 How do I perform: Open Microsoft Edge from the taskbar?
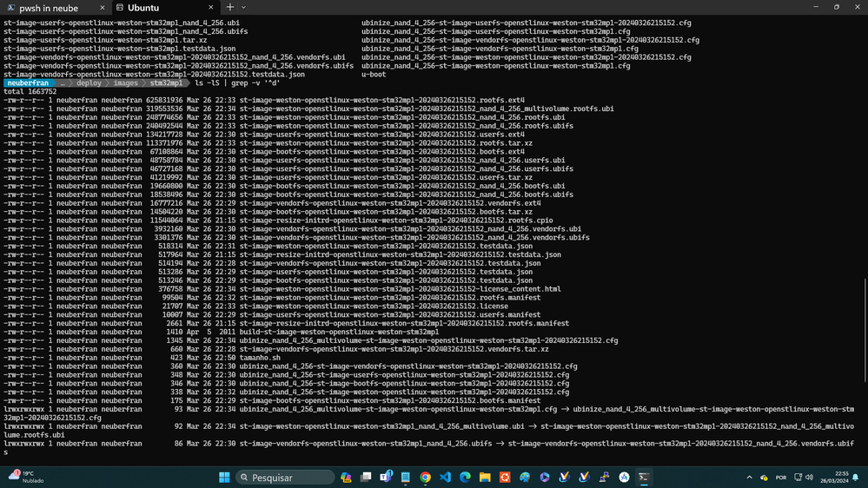[465, 477]
